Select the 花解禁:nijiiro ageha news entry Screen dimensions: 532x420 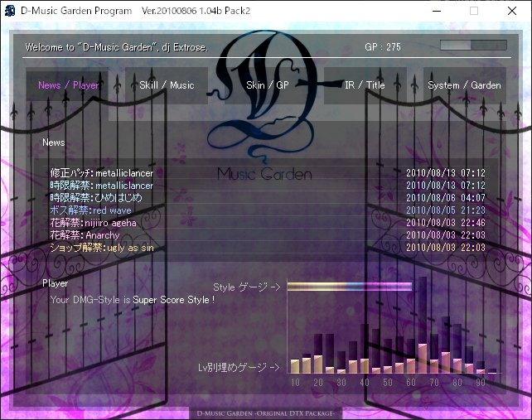coord(93,223)
